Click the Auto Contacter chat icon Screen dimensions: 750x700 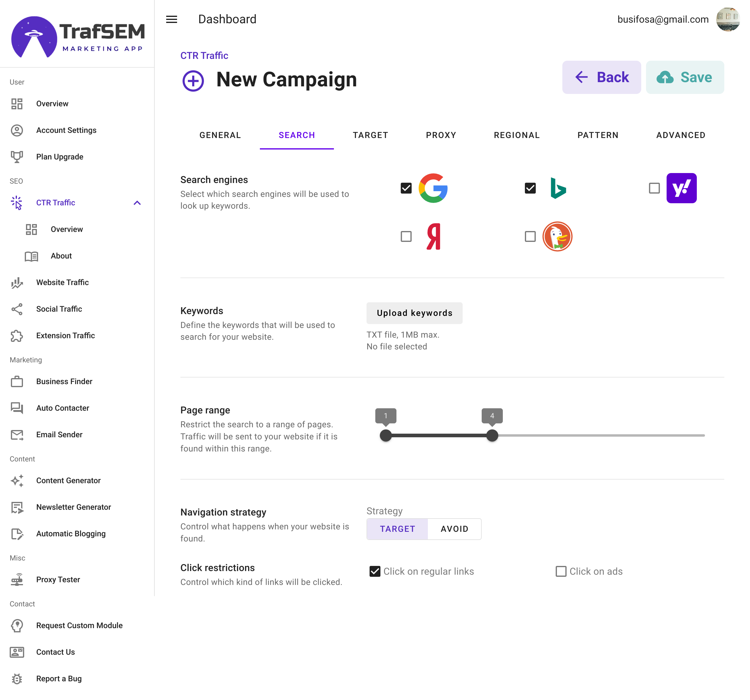(x=17, y=408)
